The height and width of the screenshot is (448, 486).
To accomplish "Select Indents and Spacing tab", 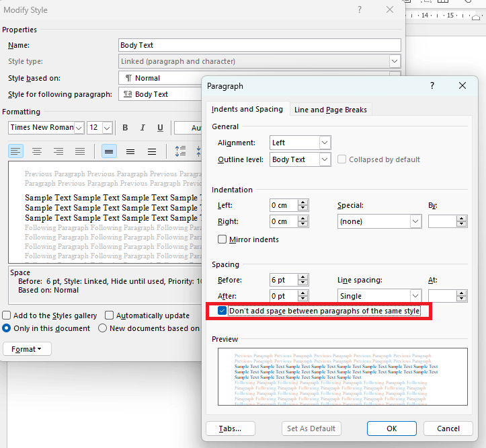I will 247,109.
